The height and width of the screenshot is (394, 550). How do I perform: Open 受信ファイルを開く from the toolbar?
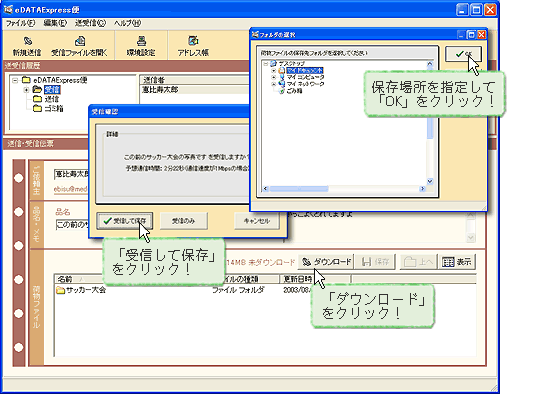(80, 41)
